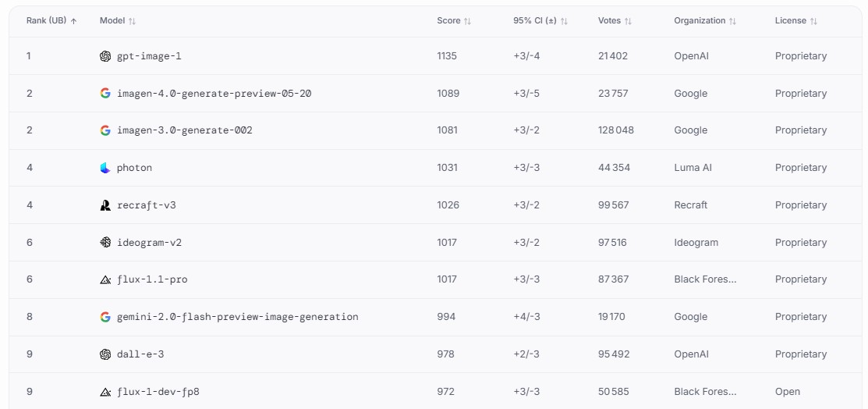Click the Ideogram icon beside ideogram-v2
868x409 pixels.
click(x=105, y=243)
